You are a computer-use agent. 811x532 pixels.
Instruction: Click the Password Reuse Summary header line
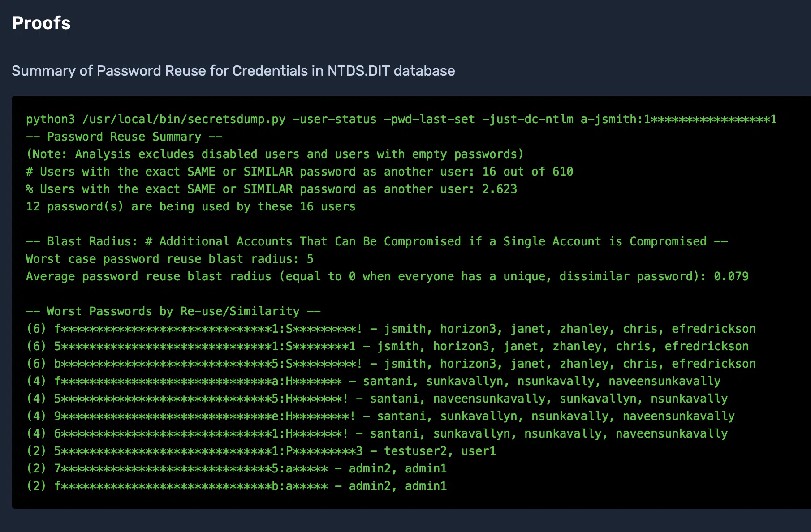coord(124,137)
